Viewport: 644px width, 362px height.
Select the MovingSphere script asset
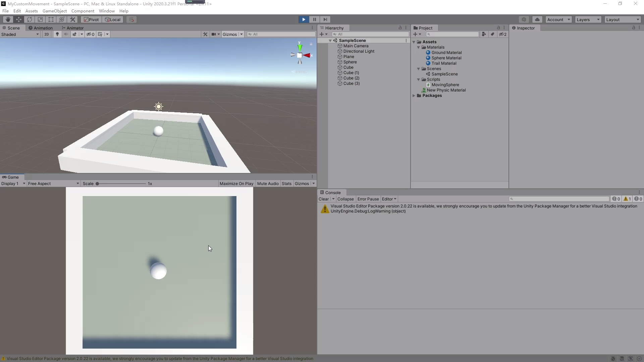[x=445, y=85]
